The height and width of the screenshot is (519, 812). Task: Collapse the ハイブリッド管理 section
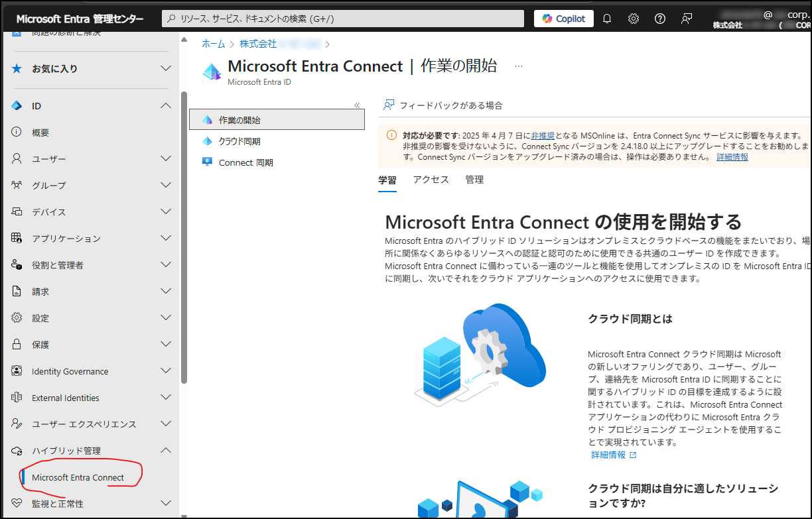click(x=165, y=450)
